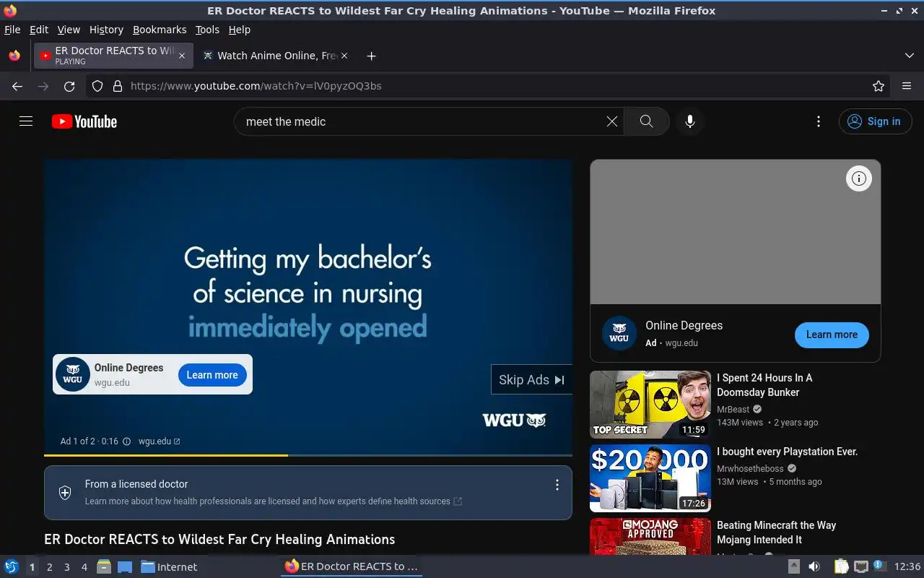This screenshot has height=578, width=924.
Task: Click the clipboard icon in system tray
Action: point(841,566)
